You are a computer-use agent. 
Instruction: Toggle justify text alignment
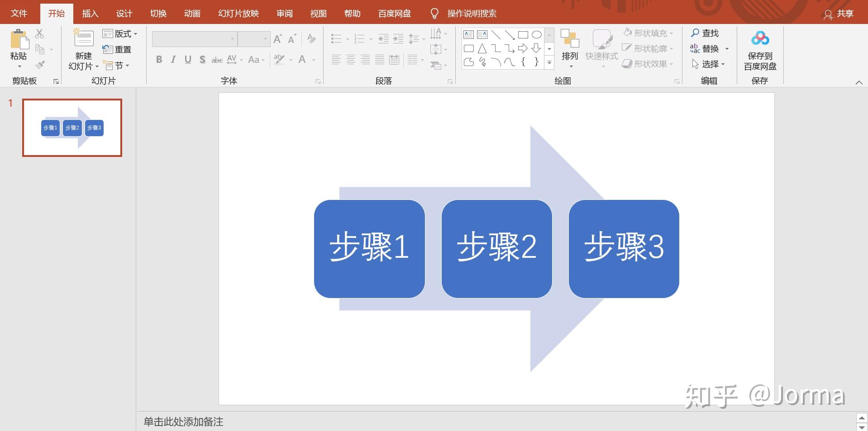[x=380, y=59]
